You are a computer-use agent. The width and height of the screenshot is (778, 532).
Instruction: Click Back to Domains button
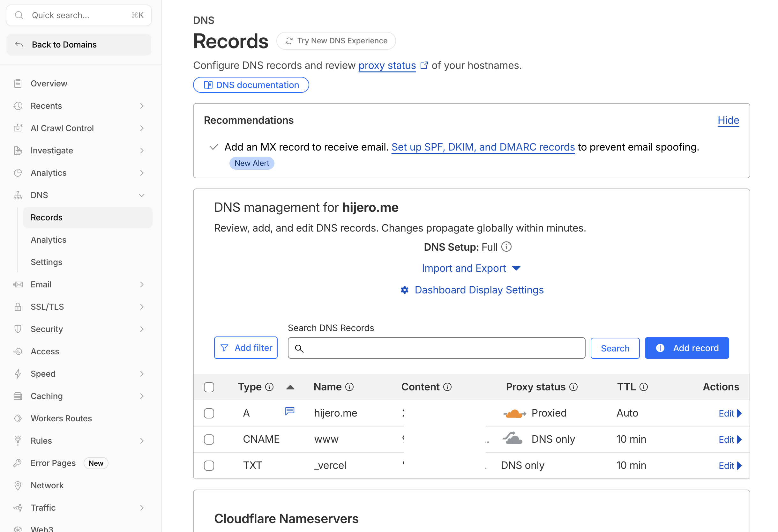coord(79,45)
